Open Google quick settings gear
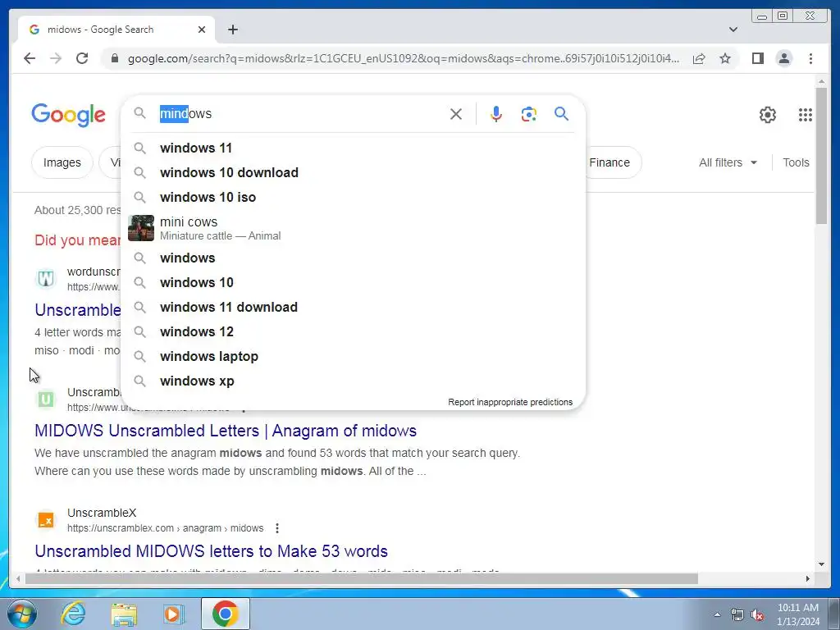 coord(768,115)
